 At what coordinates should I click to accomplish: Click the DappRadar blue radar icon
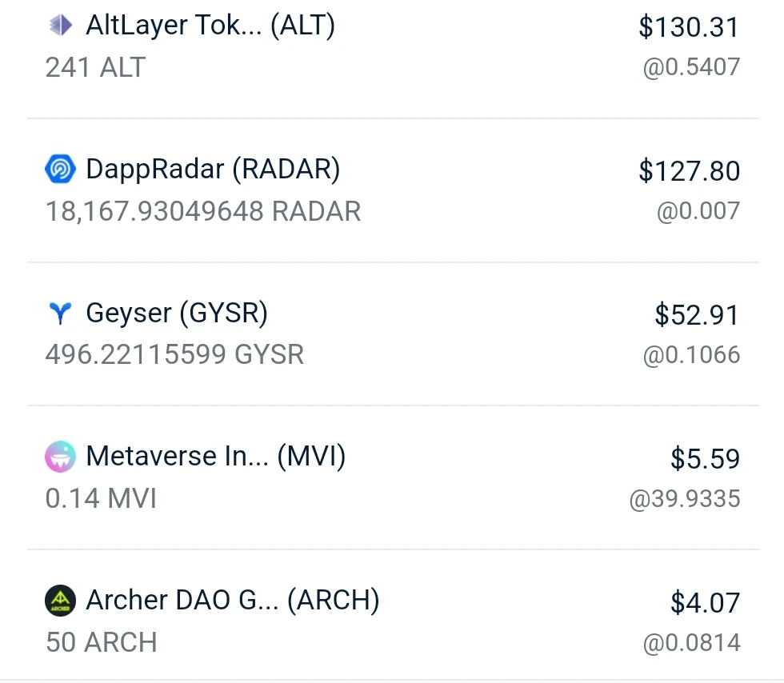61,169
